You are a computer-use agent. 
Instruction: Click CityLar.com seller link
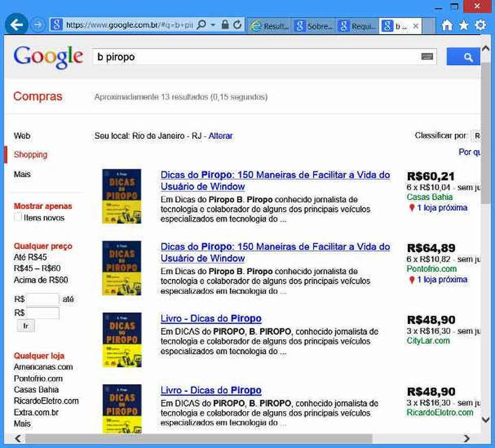tap(428, 341)
